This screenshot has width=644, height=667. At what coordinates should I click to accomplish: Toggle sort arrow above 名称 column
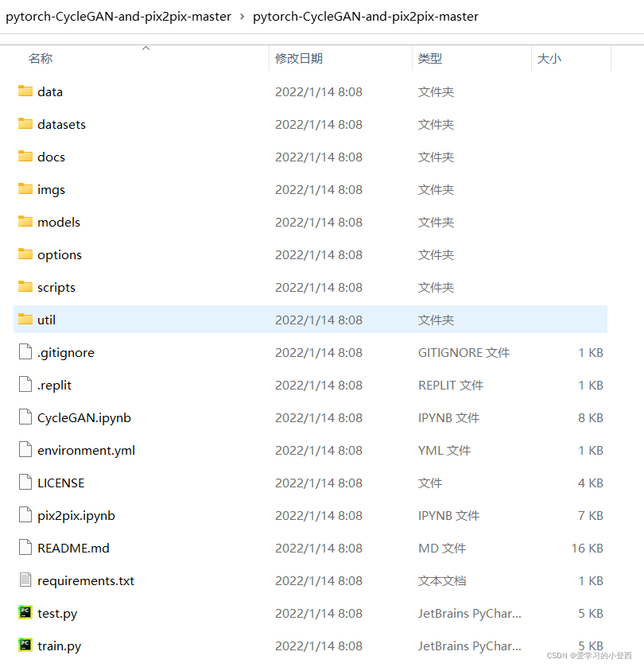click(x=146, y=48)
